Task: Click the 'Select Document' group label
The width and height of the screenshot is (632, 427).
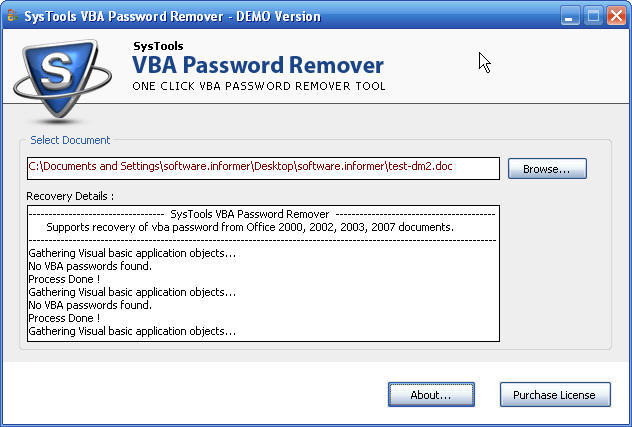Action: click(x=70, y=140)
